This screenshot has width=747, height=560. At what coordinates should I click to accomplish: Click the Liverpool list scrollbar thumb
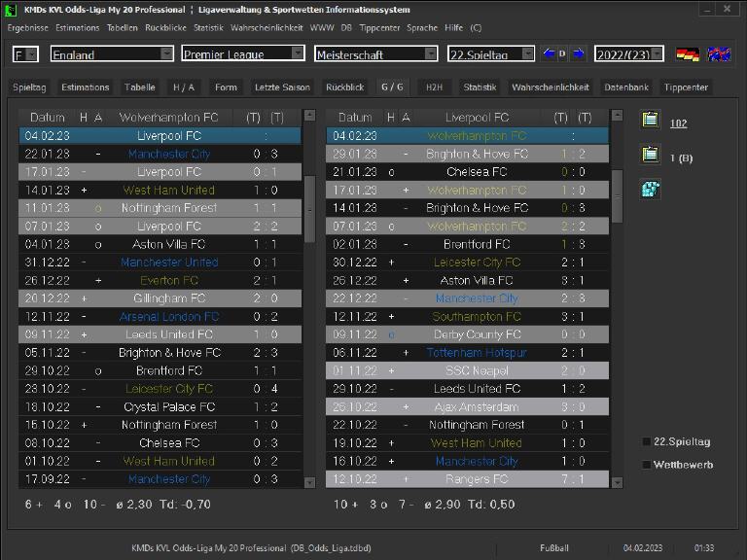click(617, 196)
